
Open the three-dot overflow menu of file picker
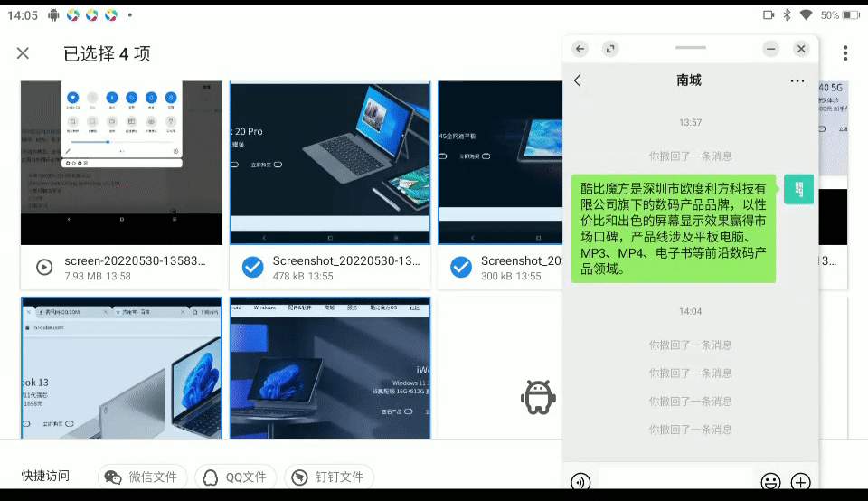pyautogui.click(x=844, y=53)
